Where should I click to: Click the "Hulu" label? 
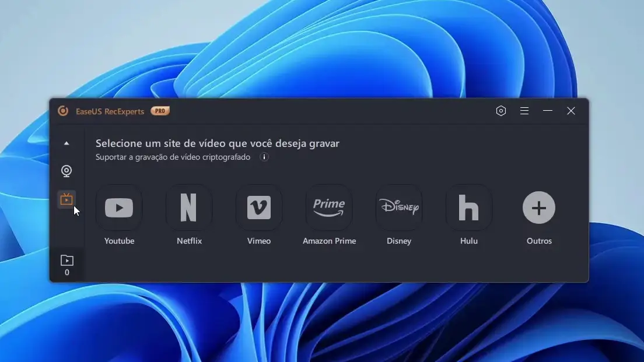coord(468,241)
